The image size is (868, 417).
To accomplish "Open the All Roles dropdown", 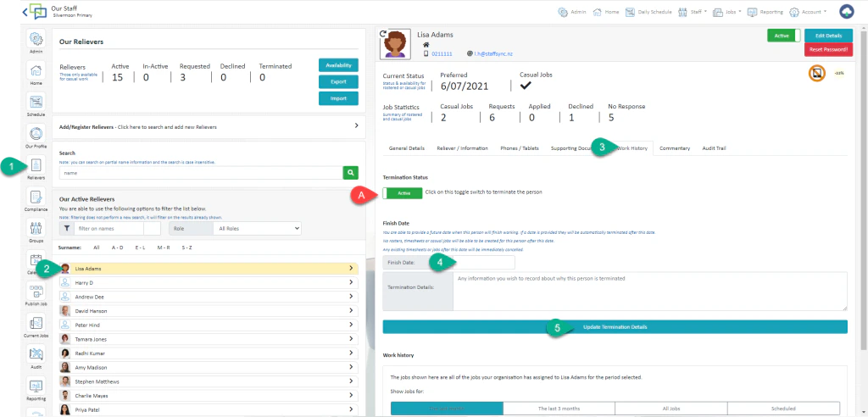I will point(259,228).
